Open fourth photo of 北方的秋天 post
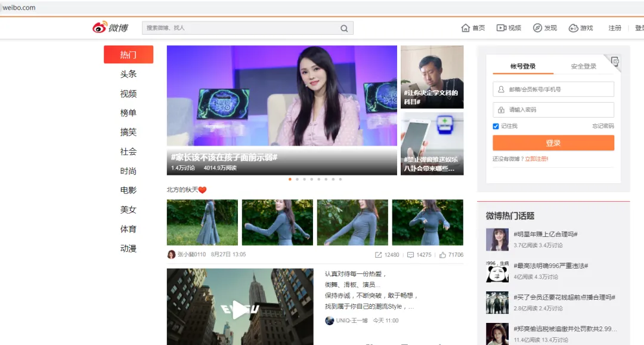This screenshot has width=644, height=345. (x=428, y=223)
